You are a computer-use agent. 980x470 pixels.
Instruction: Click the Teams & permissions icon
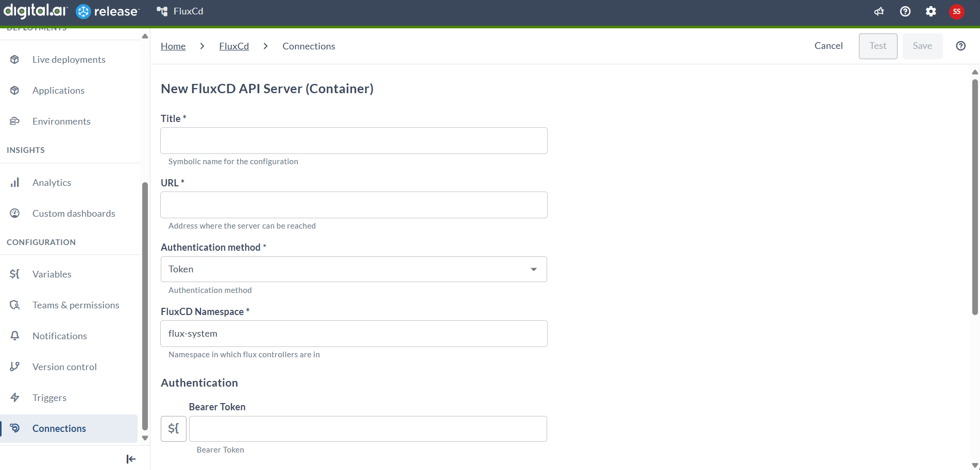15,305
